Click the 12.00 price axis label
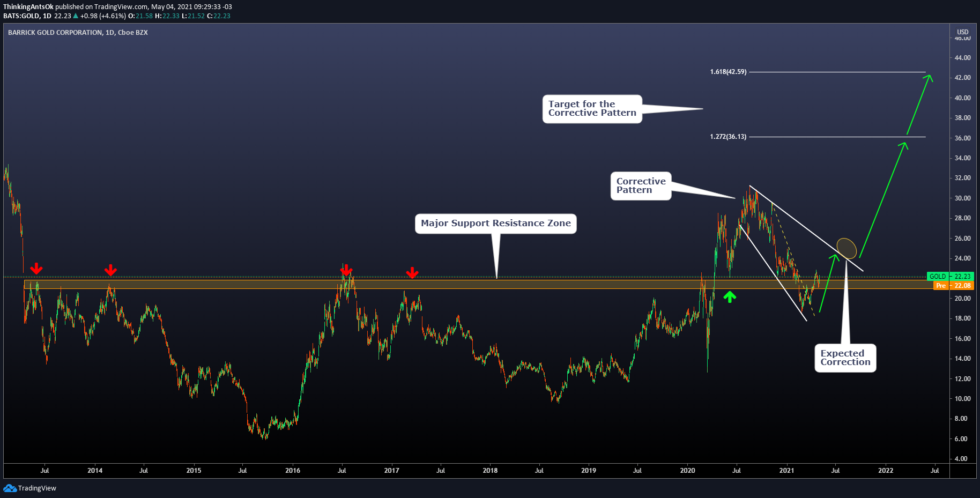Viewport: 980px width, 498px height. tap(962, 379)
